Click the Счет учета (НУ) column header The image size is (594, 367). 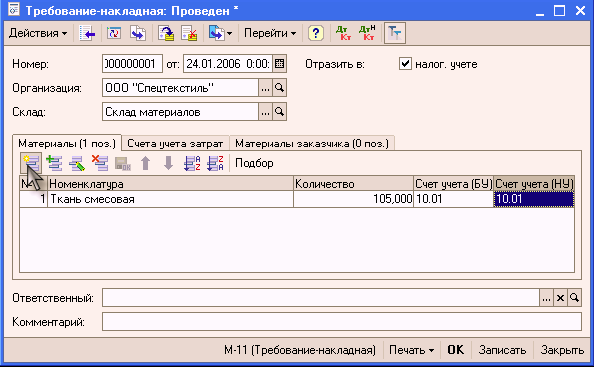534,184
